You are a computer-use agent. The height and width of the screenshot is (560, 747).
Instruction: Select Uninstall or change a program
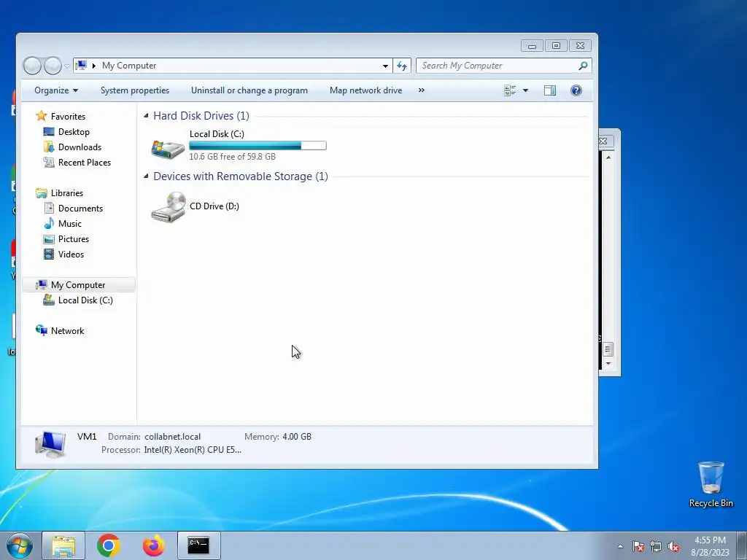point(249,90)
